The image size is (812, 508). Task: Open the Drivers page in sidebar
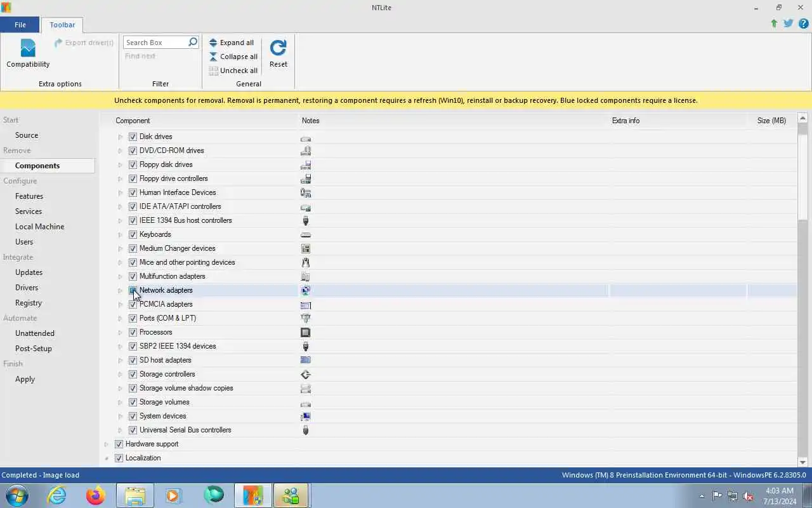click(x=27, y=288)
